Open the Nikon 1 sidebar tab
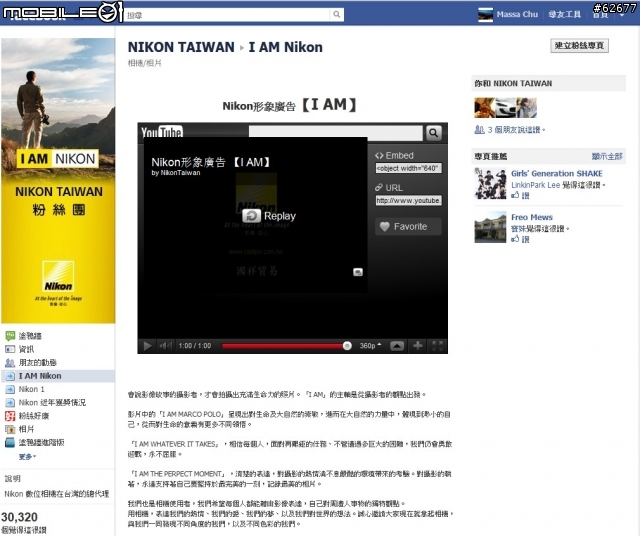This screenshot has width=640, height=536. point(25,389)
